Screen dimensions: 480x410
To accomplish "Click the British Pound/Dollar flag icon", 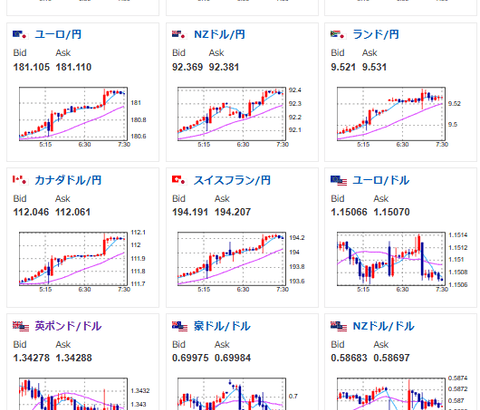I will 21,326.
